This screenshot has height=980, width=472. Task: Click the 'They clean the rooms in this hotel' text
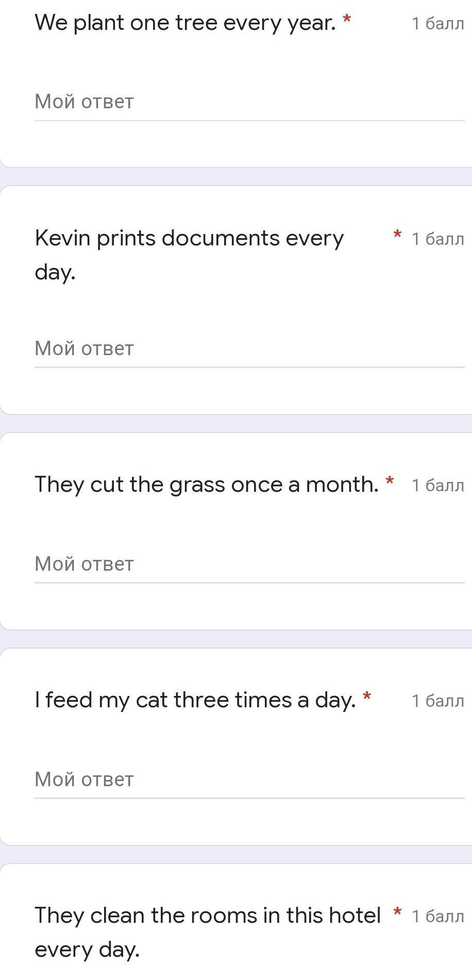[208, 916]
